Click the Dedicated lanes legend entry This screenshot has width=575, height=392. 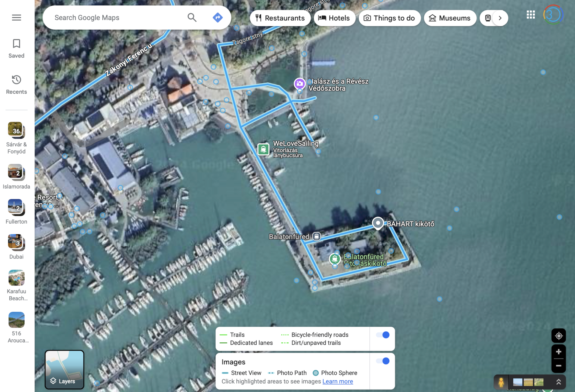click(246, 343)
